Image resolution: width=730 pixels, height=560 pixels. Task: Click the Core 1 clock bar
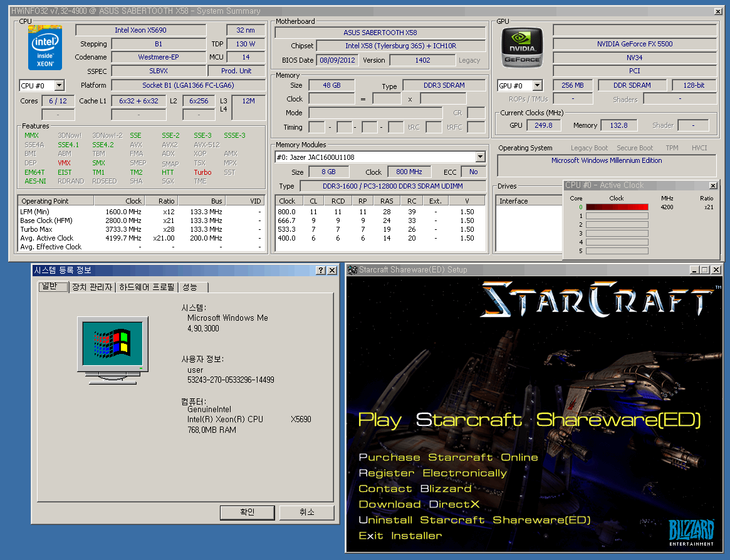point(617,216)
